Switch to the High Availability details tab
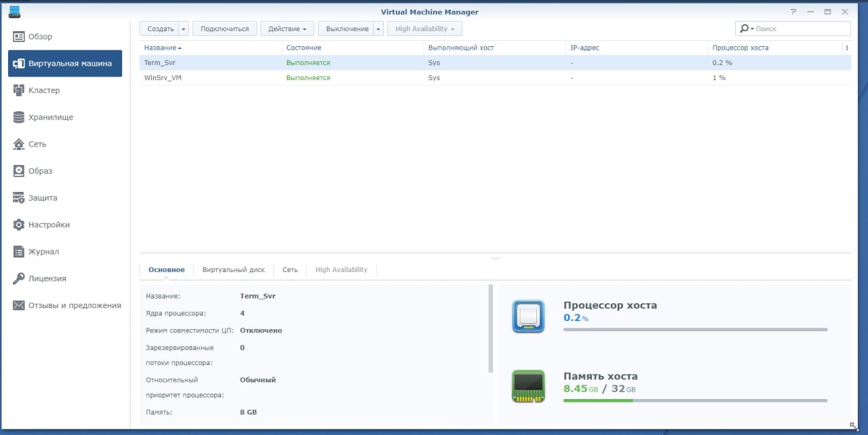The image size is (868, 435). pos(342,269)
